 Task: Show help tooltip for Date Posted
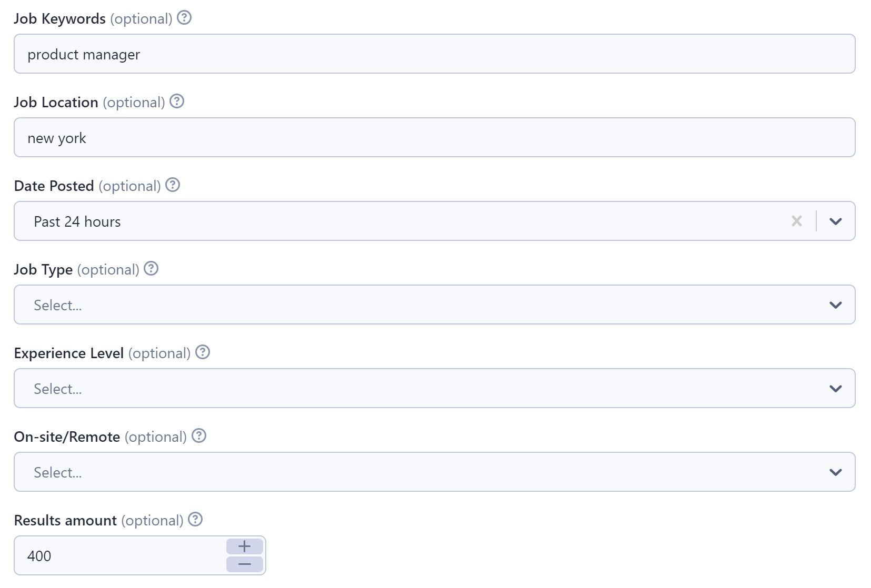[x=173, y=185]
